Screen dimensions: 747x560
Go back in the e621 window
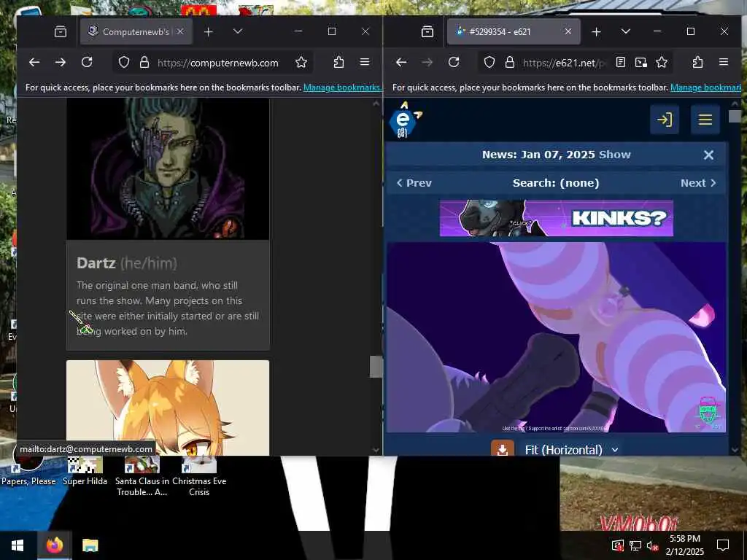coord(401,63)
